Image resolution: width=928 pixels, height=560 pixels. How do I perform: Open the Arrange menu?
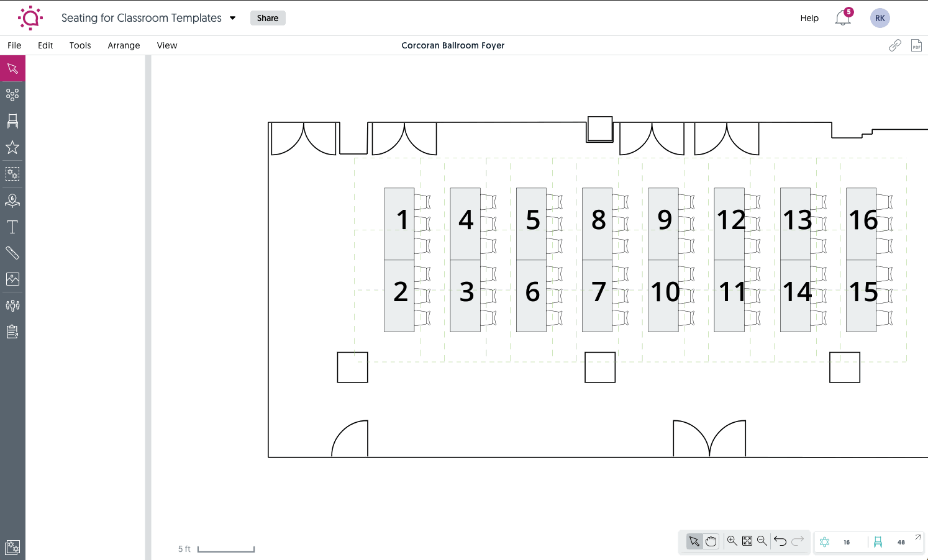124,45
